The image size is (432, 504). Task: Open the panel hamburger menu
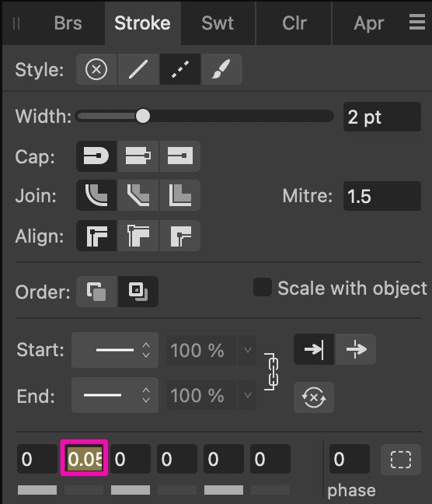[417, 23]
